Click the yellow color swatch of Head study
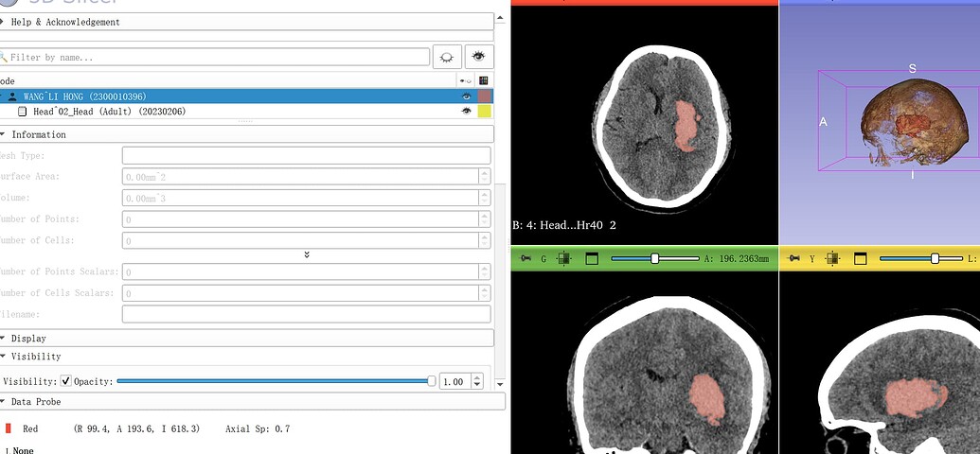980x454 pixels. [484, 112]
